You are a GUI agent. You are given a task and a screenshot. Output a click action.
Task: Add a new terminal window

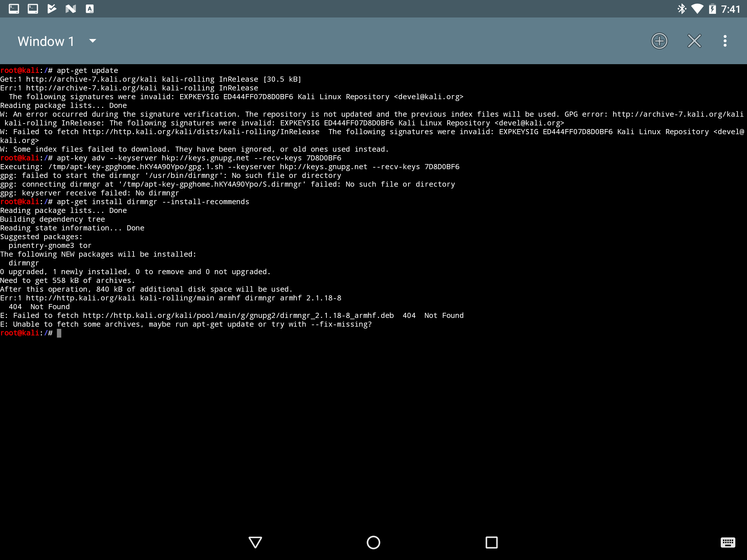coord(659,41)
